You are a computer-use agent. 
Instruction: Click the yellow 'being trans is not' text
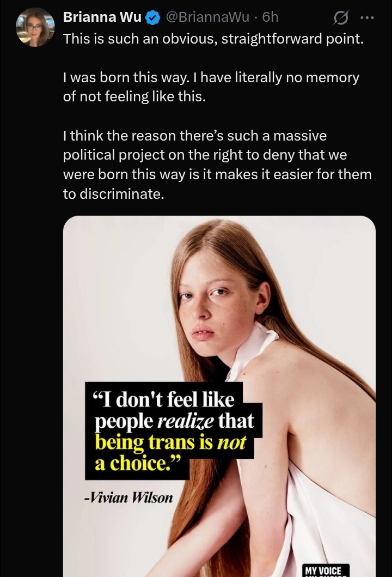point(170,442)
